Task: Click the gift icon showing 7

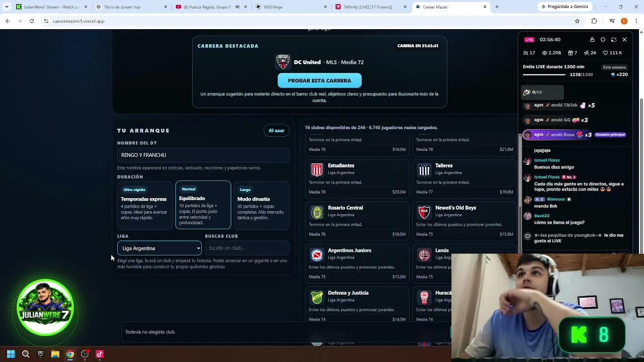Action: point(570,53)
